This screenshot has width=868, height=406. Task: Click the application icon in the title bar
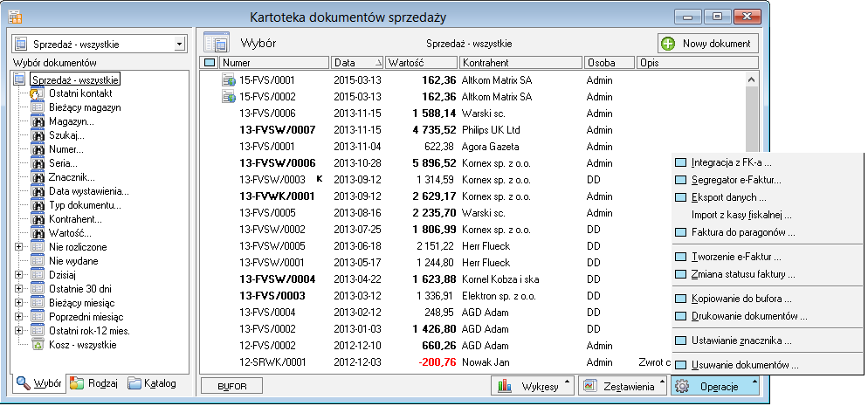(x=15, y=17)
